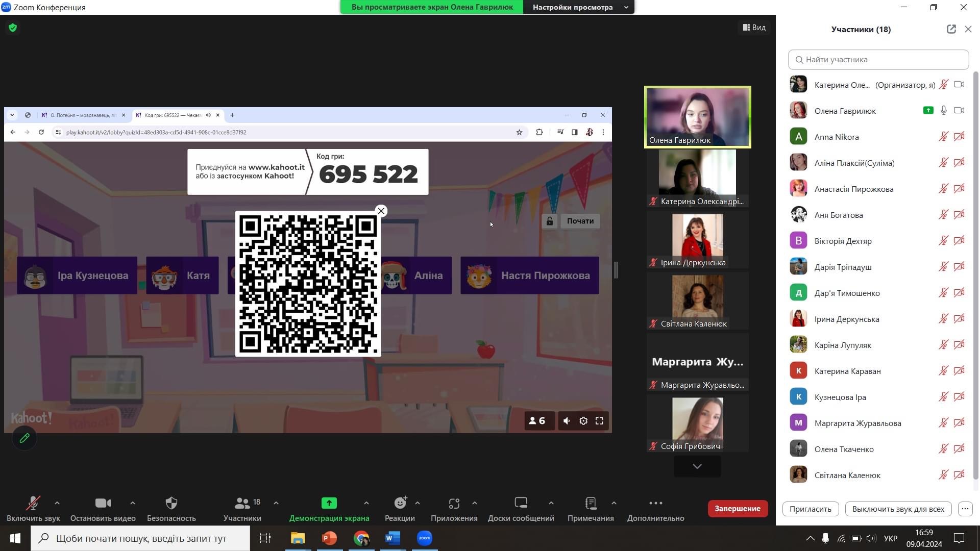Open Word from Windows taskbar

[393, 538]
